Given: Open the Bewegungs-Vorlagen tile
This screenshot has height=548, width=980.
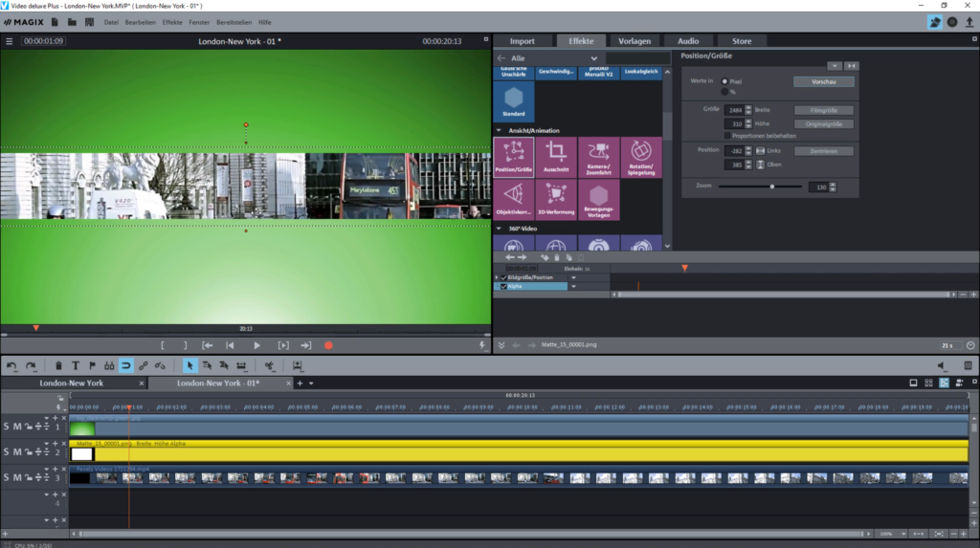Looking at the screenshot, I should pyautogui.click(x=598, y=199).
